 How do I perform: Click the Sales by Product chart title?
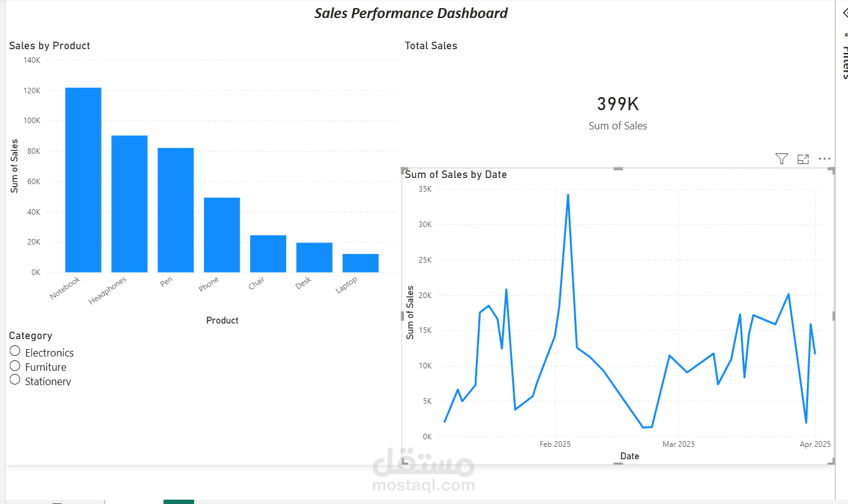[49, 45]
